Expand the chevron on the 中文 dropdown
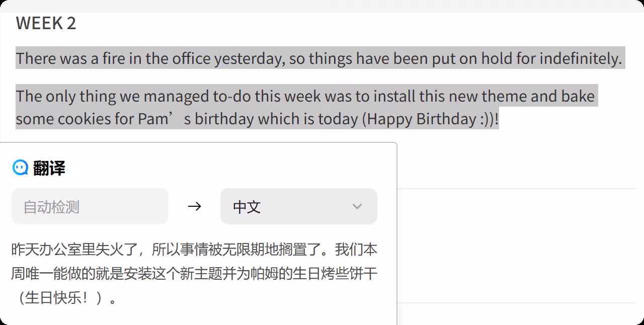This screenshot has height=325, width=644. tap(357, 206)
